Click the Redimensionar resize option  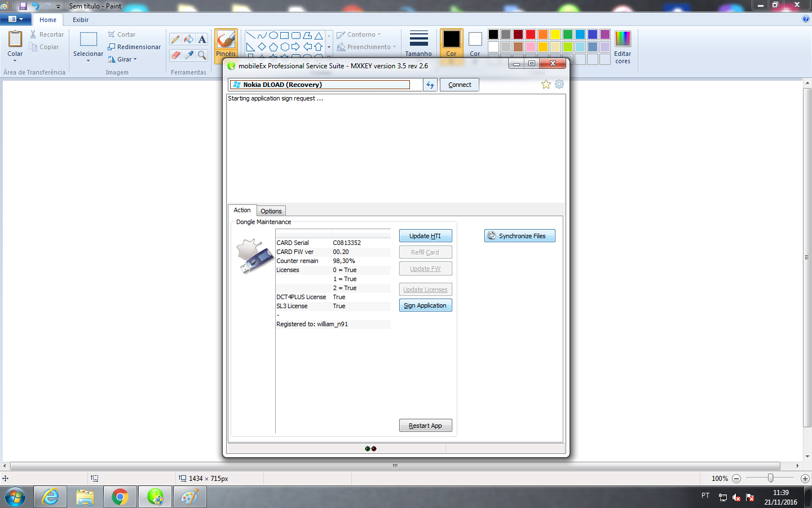coord(134,47)
